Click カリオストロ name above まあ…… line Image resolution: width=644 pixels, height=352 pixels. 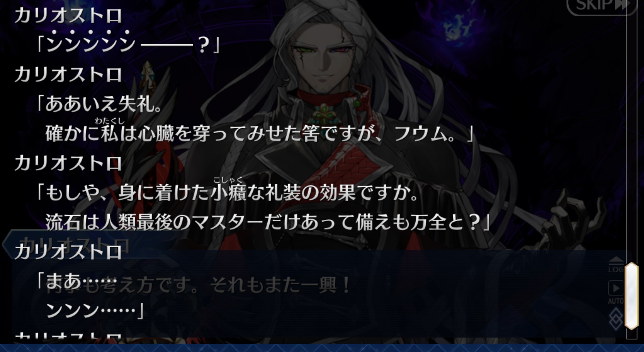coord(68,251)
